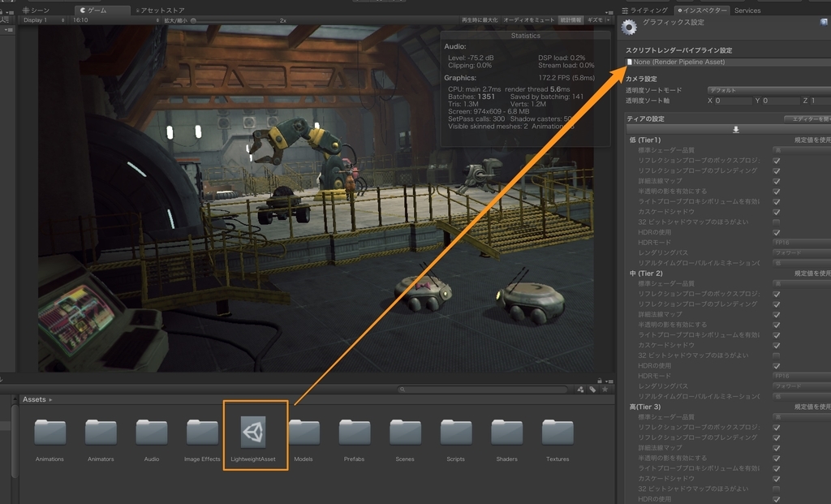Expand the Assets breadcrumb arrow
This screenshot has width=831, height=504.
51,399
